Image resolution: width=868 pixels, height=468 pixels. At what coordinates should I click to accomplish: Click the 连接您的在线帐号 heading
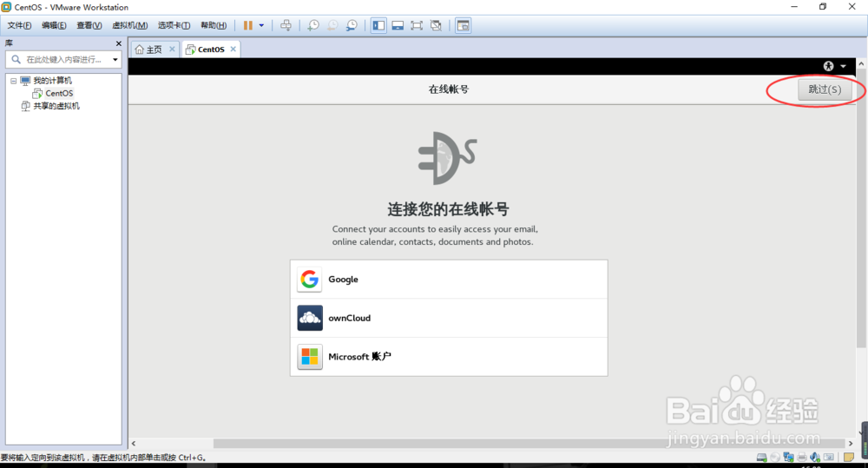[x=449, y=209]
